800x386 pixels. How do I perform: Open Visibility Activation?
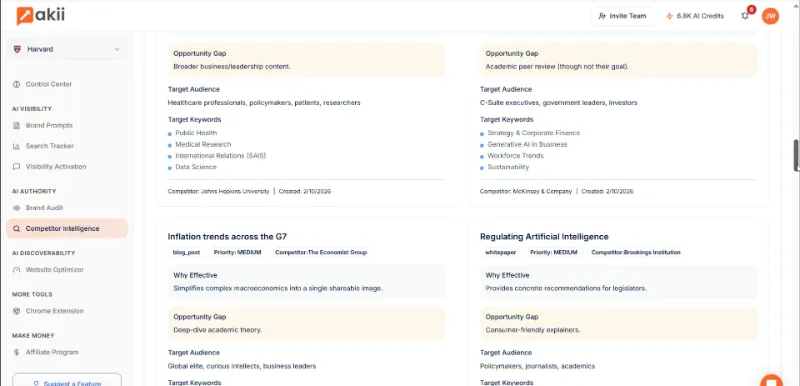point(56,166)
